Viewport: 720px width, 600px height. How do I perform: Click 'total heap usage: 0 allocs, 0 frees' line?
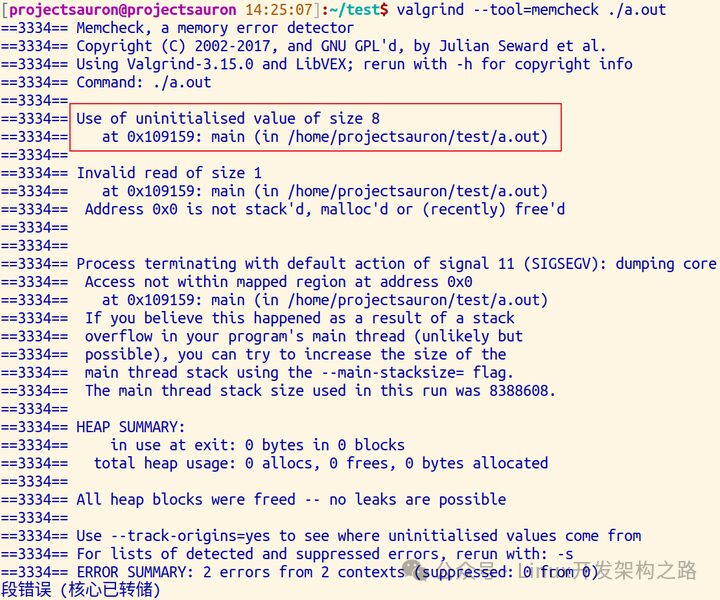321,463
